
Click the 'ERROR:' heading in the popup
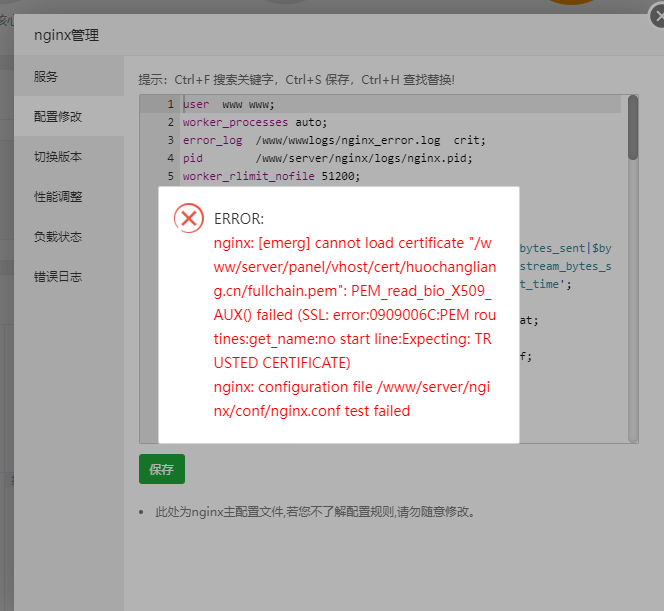point(239,219)
